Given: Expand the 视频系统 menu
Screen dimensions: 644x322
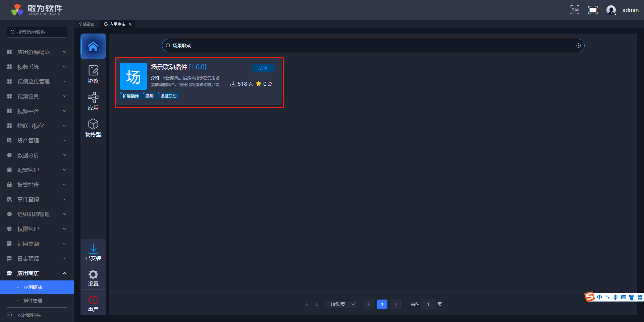Looking at the screenshot, I should click(x=37, y=67).
